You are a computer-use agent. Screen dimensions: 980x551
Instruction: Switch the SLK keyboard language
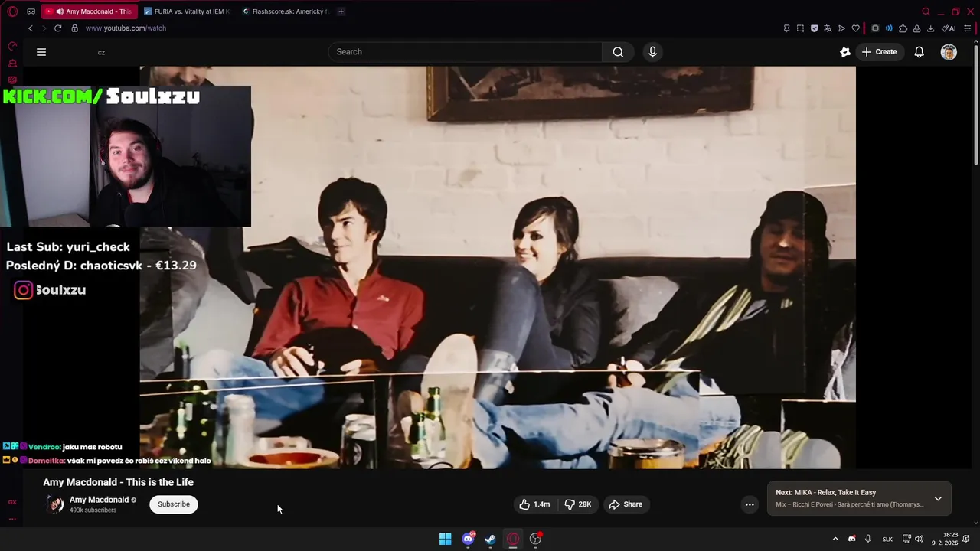[x=887, y=539]
